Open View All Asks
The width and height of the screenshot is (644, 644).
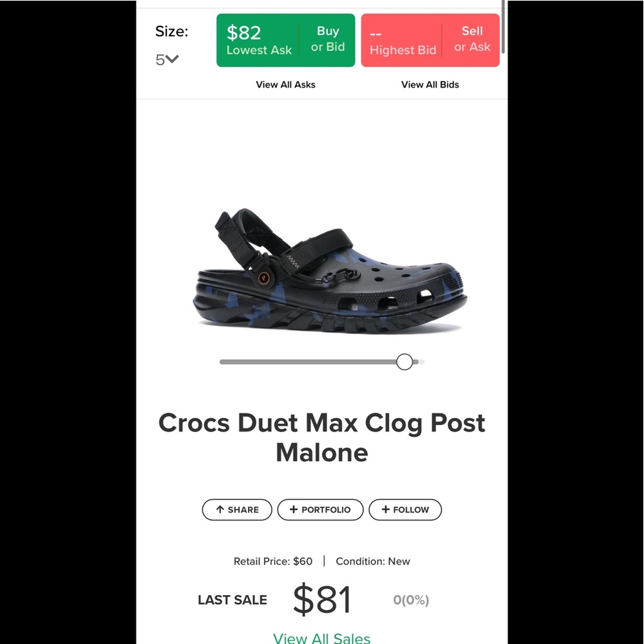[285, 84]
